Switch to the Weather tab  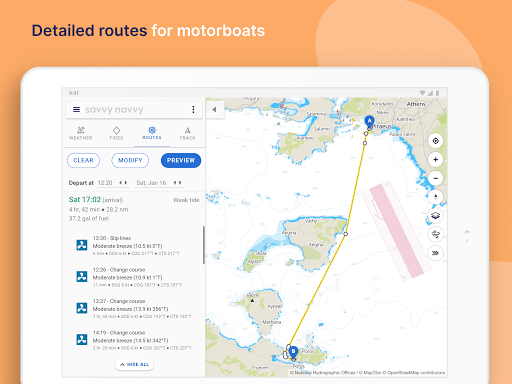[81, 133]
